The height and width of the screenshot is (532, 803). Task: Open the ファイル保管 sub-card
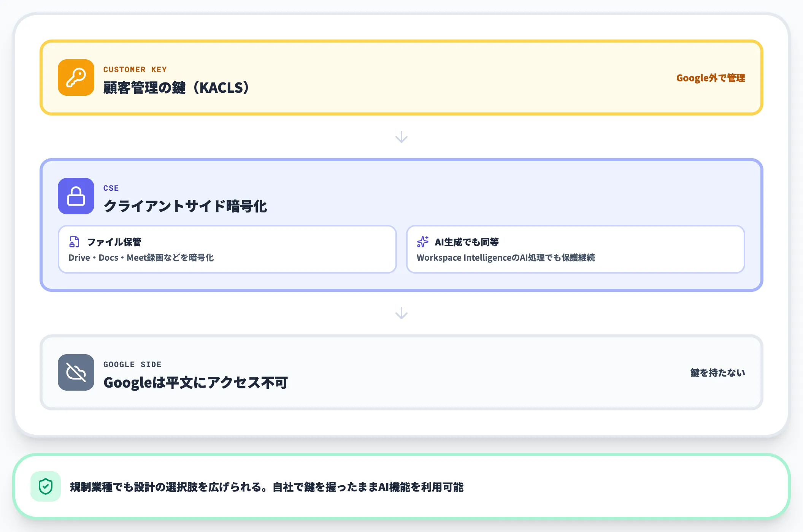tap(227, 249)
